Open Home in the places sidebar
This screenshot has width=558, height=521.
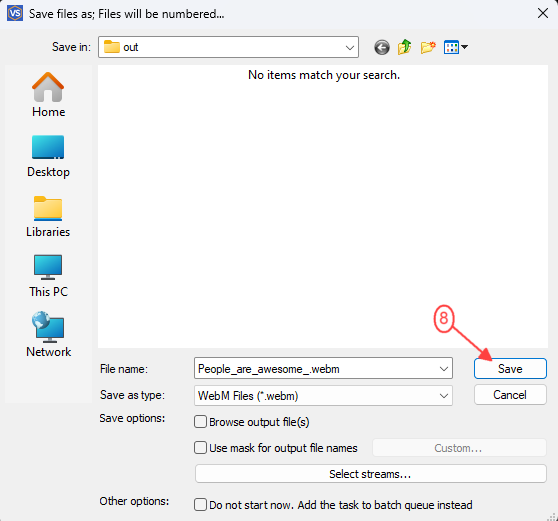[x=48, y=95]
